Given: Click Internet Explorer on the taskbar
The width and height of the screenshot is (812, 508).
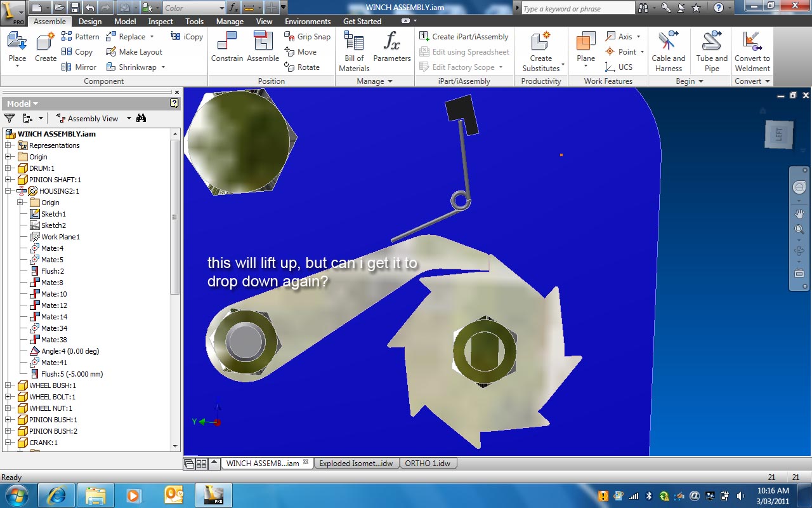Looking at the screenshot, I should (x=55, y=494).
